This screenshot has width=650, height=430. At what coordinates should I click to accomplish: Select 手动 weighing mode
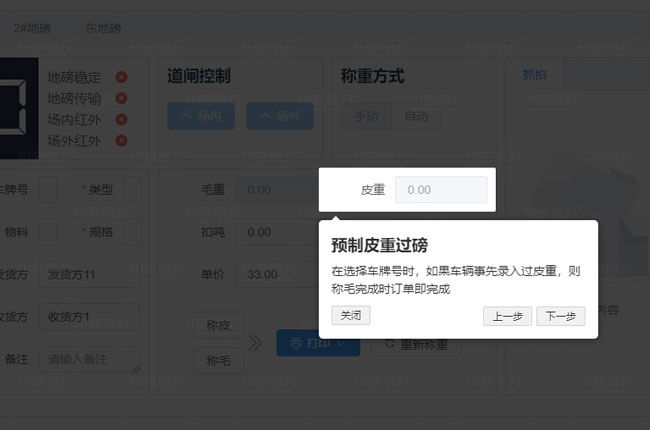(x=366, y=116)
